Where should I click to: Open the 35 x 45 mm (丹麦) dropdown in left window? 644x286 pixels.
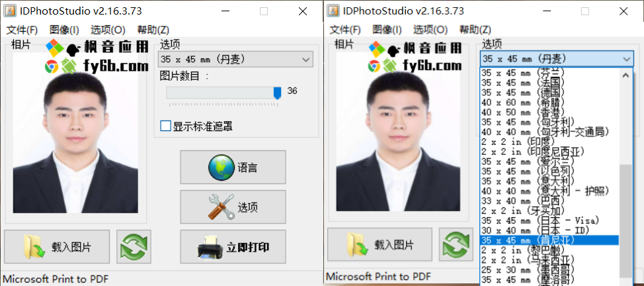point(235,60)
